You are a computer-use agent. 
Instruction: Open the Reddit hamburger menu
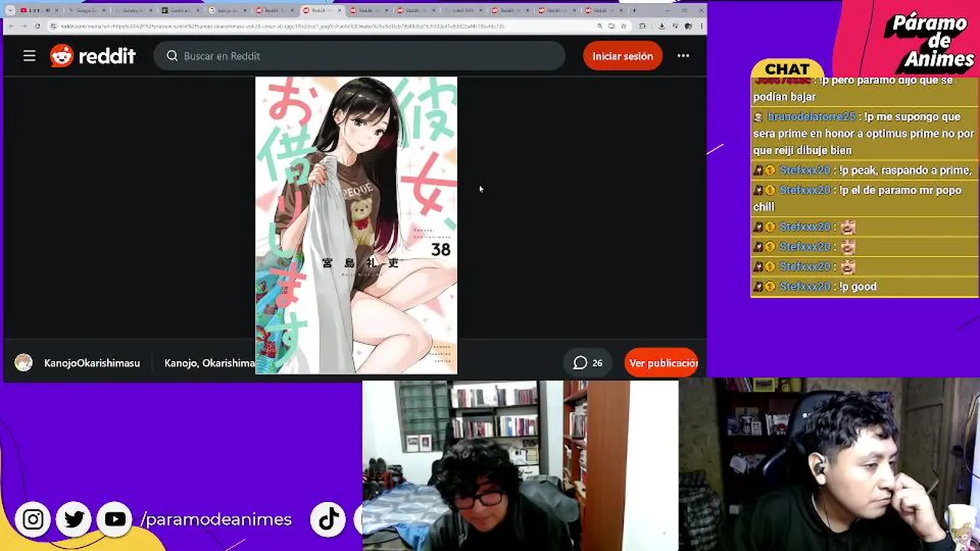(29, 56)
